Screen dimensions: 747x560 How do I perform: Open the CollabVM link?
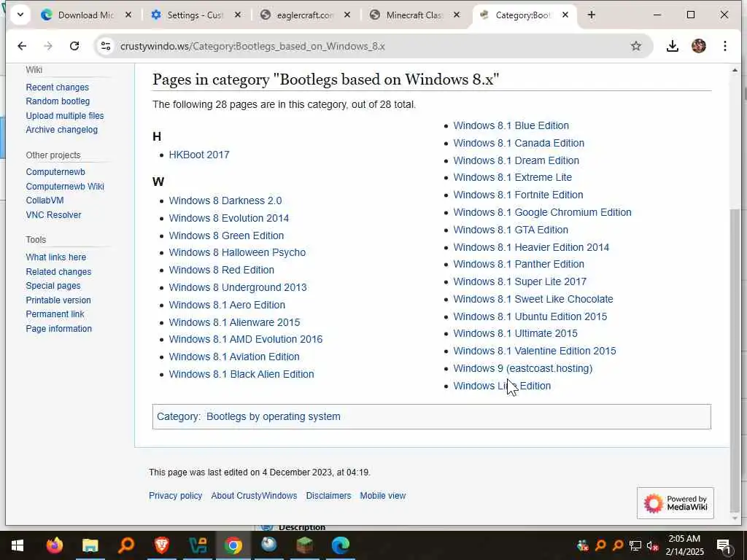click(44, 201)
